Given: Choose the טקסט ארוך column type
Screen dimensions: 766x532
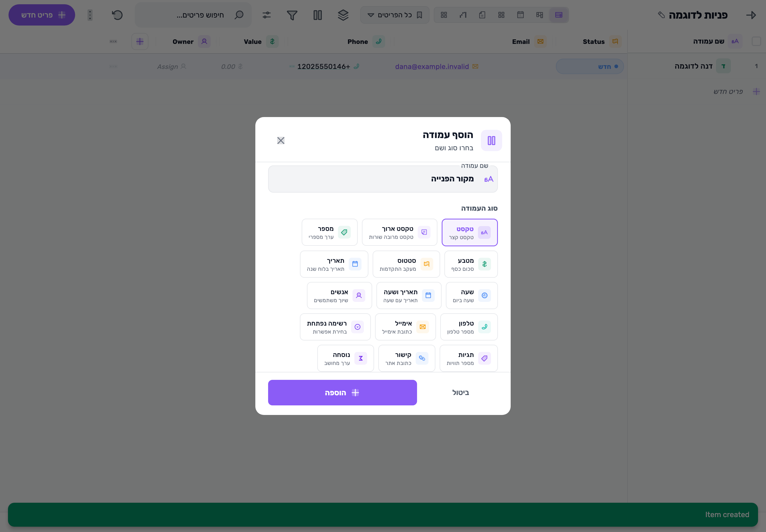Looking at the screenshot, I should [399, 232].
